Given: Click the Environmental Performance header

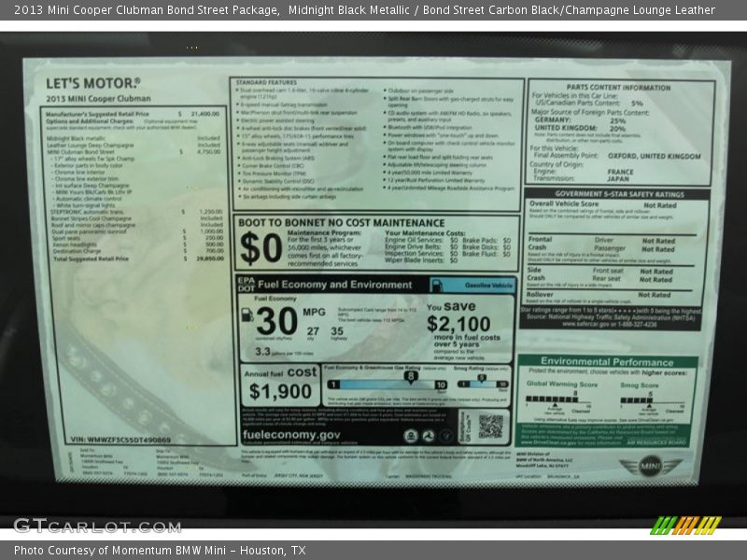Looking at the screenshot, I should [606, 361].
